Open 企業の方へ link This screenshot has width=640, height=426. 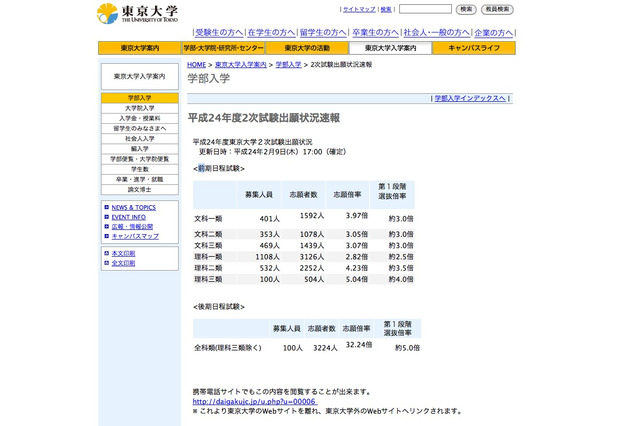(493, 33)
